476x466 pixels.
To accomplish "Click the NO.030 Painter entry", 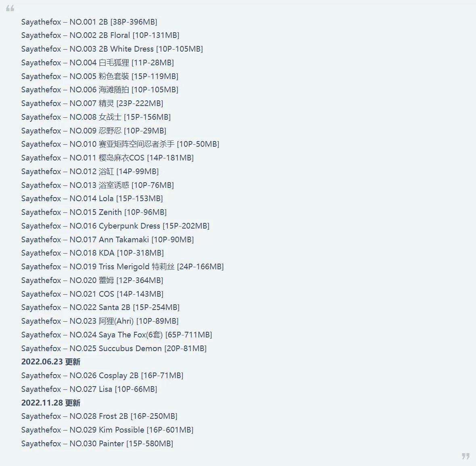I will point(97,443).
